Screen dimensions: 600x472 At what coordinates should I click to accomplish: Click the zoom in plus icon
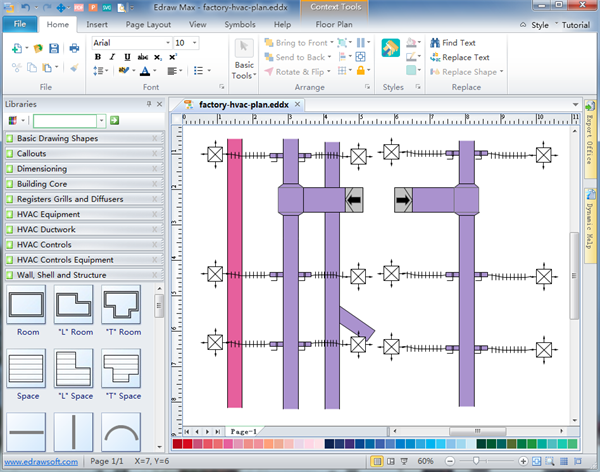pos(525,460)
